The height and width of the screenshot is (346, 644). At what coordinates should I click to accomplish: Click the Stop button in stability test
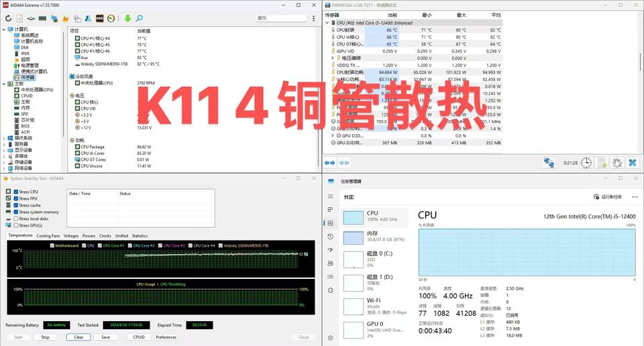point(45,337)
